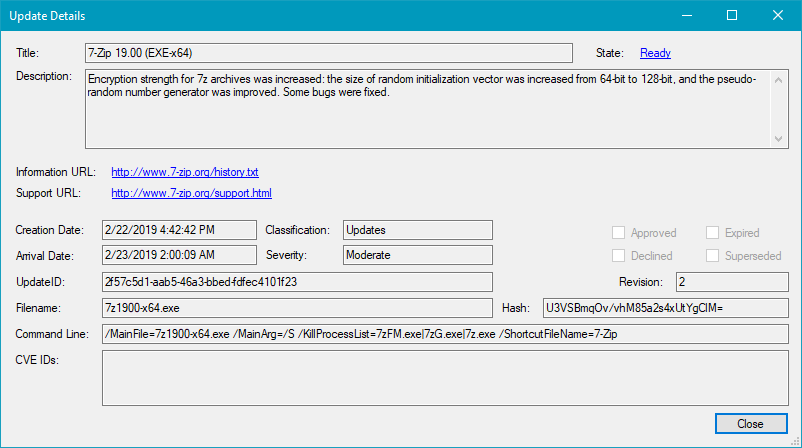The width and height of the screenshot is (802, 448).
Task: Click the UpdateID field
Action: 297,282
